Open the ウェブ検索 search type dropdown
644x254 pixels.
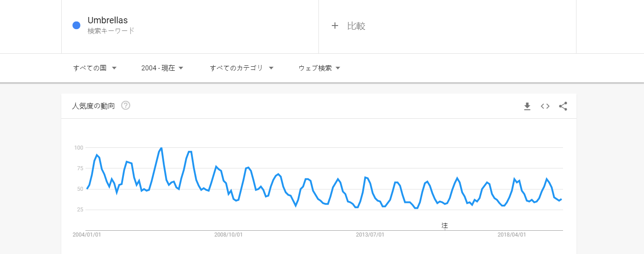(320, 68)
